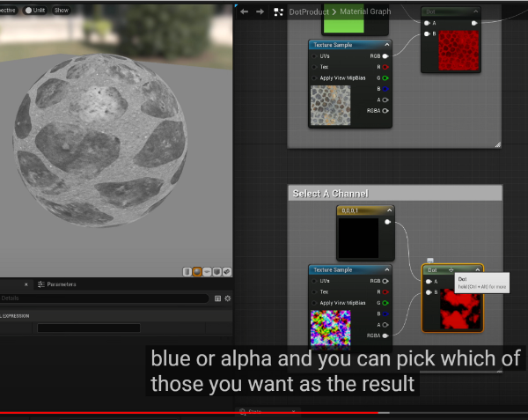Click output pin of the 0,0,0,1 node

click(x=387, y=222)
